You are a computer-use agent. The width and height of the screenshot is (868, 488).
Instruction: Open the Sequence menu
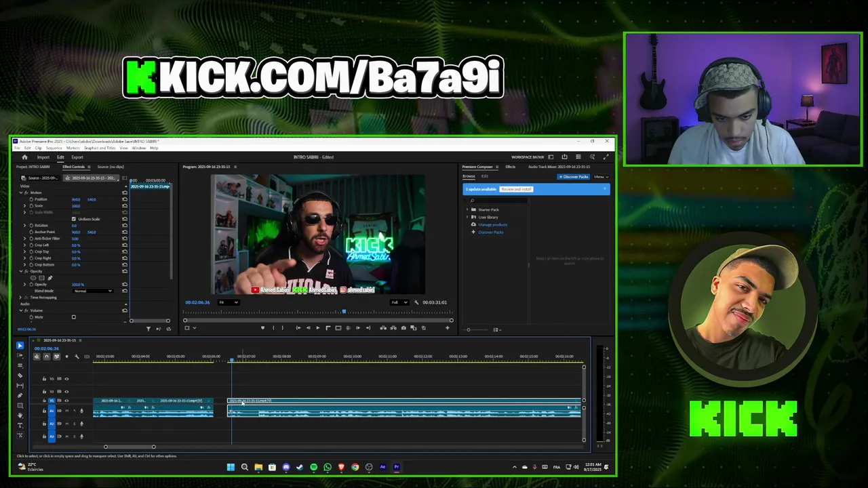[x=54, y=148]
